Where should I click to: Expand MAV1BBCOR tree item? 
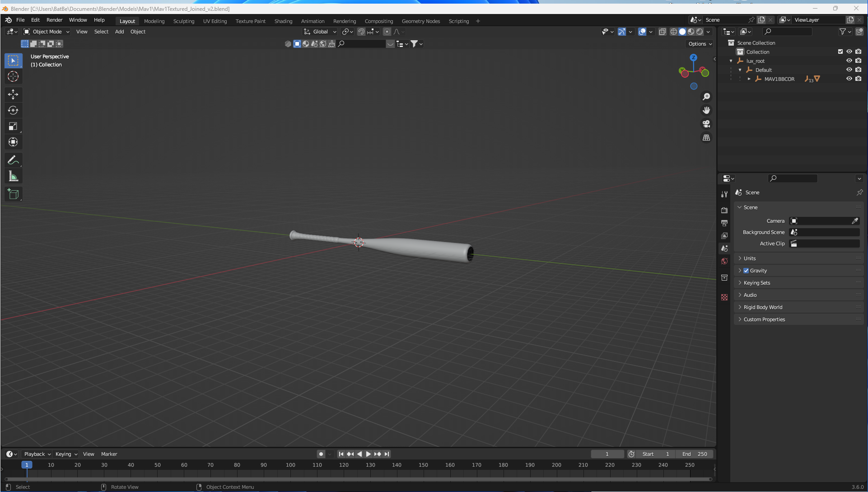pyautogui.click(x=749, y=79)
